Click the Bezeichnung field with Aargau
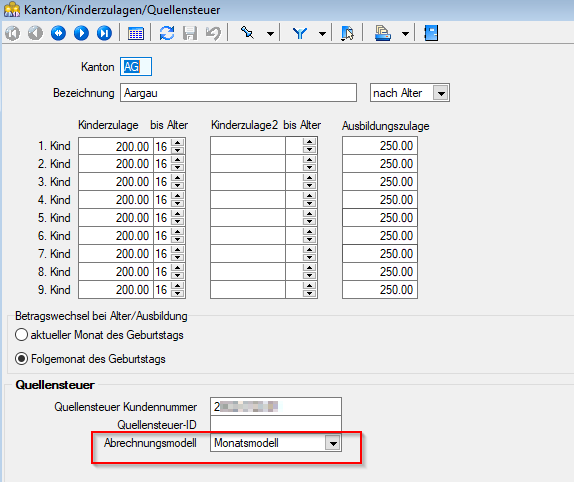574x482 pixels. click(238, 93)
